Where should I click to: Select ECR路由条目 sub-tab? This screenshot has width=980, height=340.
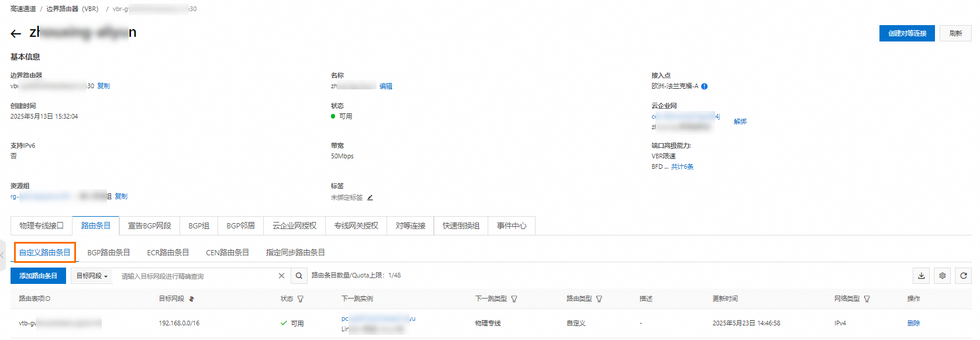[x=168, y=252]
